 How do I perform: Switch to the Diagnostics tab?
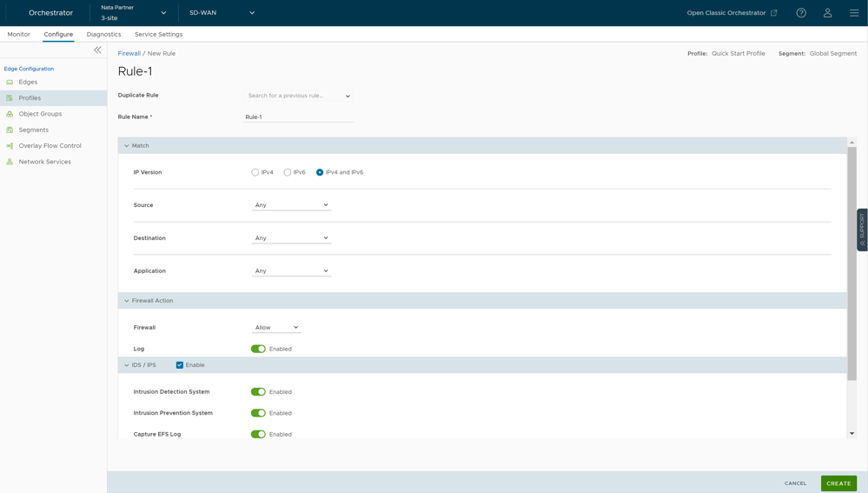tap(103, 35)
